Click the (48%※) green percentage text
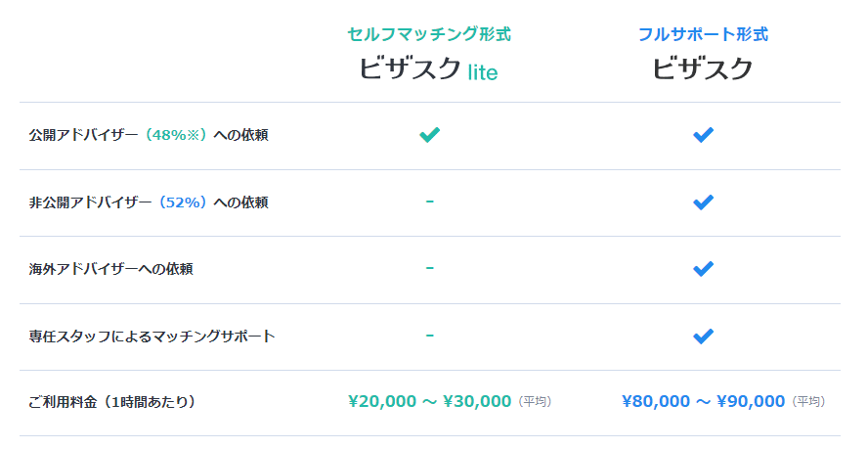The image size is (868, 449). click(x=176, y=135)
